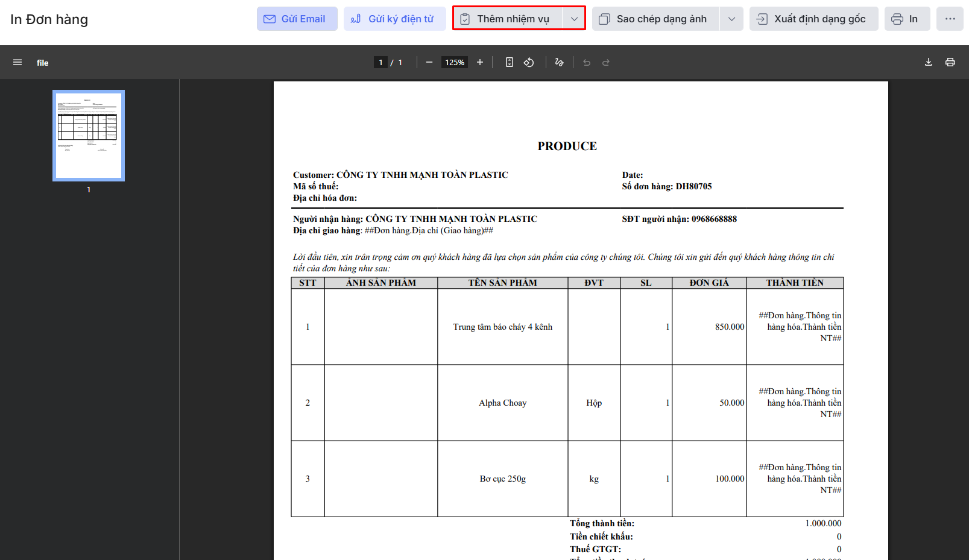Screen dimensions: 969x560
Task: Expand the Thêm nhiệm vụ dropdown arrow
Action: pyautogui.click(x=574, y=19)
